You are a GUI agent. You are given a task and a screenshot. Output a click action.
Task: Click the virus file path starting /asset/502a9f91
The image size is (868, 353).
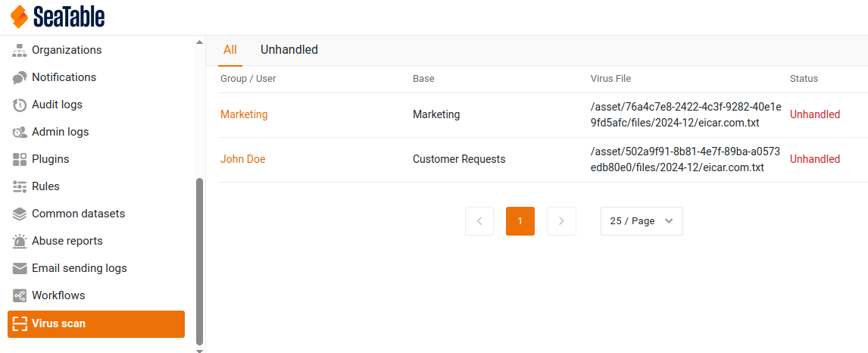685,159
